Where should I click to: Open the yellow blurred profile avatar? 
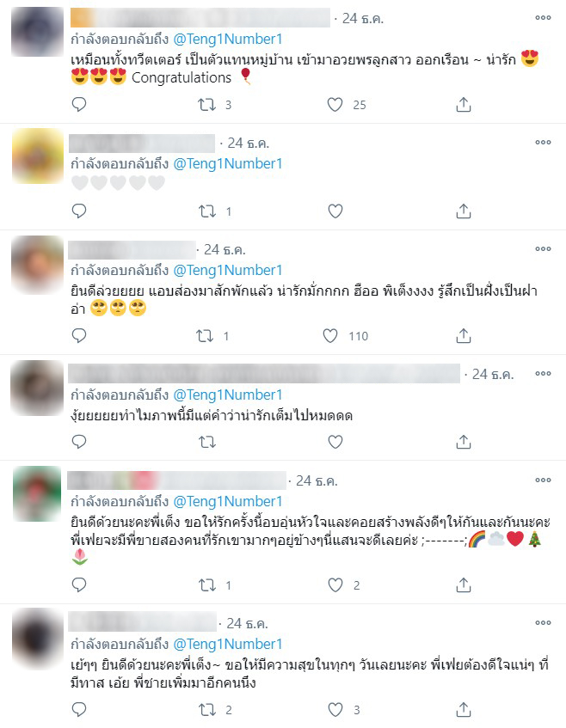point(37,156)
